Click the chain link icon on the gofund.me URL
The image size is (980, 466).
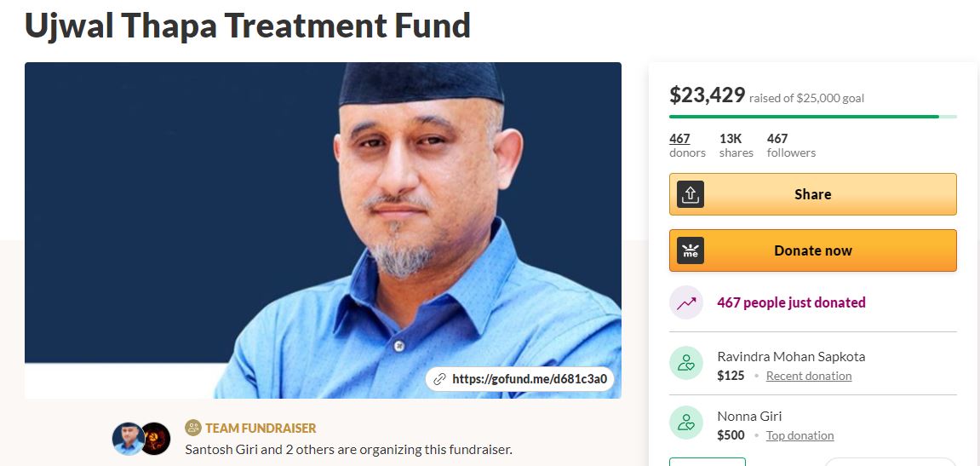[x=440, y=379]
